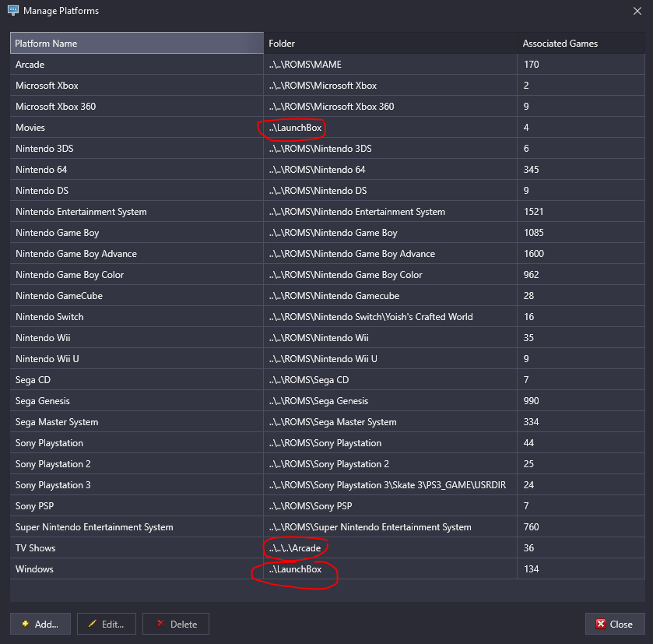Select Nintendo Game Boy Color platform name

point(69,275)
